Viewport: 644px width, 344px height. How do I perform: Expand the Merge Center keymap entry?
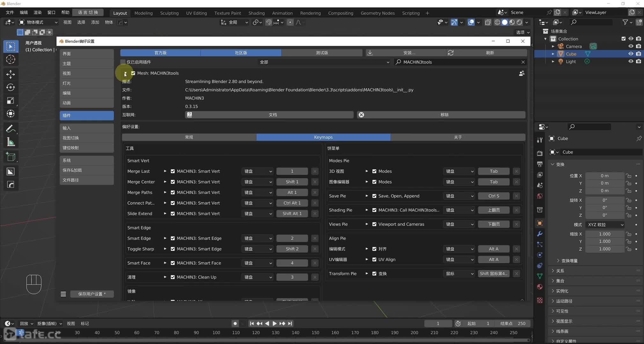click(x=165, y=182)
